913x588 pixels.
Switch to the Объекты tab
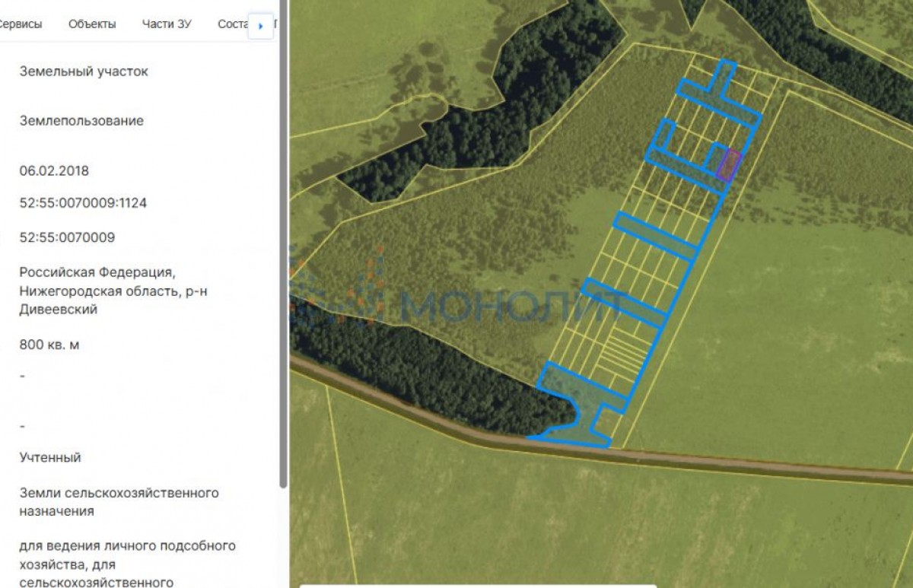pyautogui.click(x=92, y=24)
